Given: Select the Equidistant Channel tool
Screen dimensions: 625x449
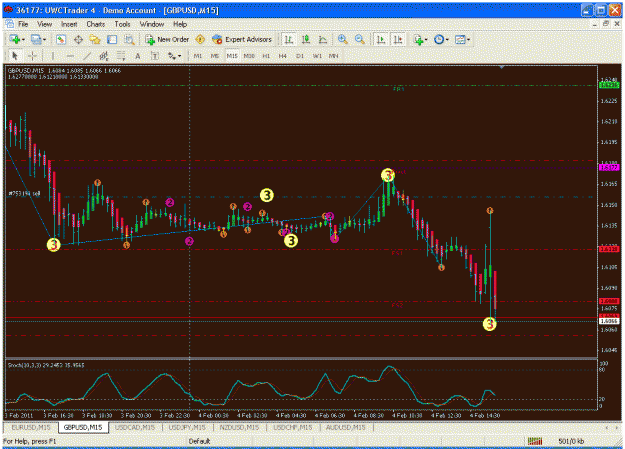Looking at the screenshot, I should tap(104, 56).
